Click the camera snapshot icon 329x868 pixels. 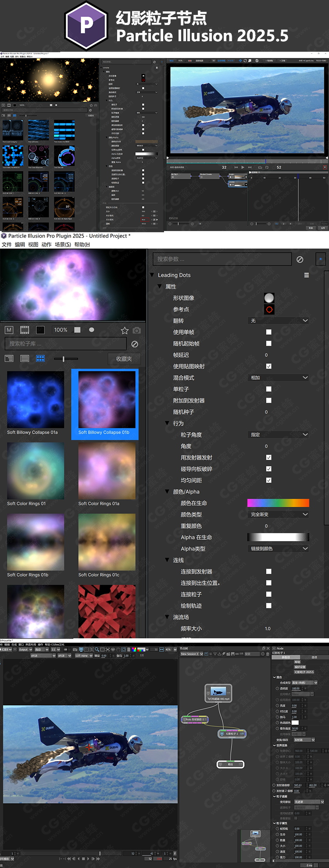pyautogui.click(x=137, y=331)
